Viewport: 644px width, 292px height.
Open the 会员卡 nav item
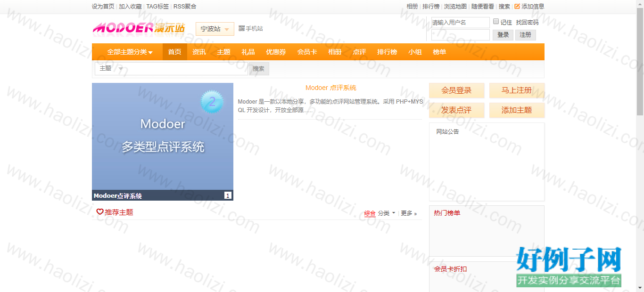click(x=307, y=52)
